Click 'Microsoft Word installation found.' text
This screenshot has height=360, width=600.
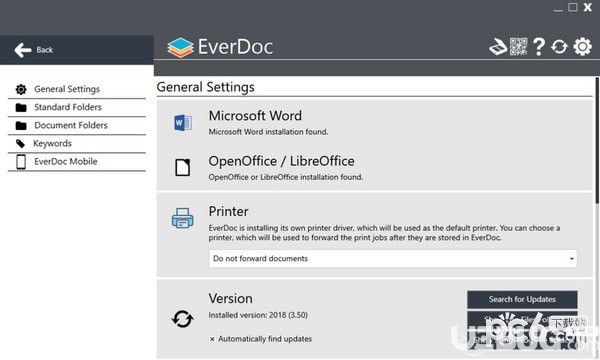(268, 132)
